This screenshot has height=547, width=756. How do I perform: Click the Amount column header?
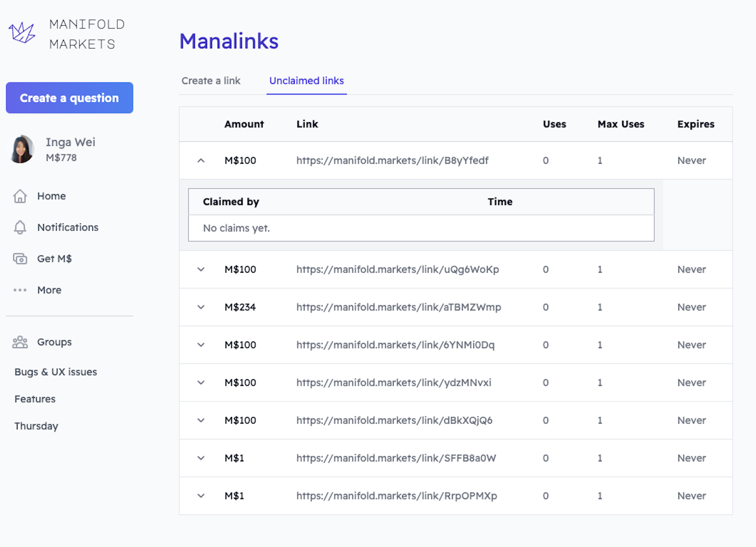[x=244, y=124]
